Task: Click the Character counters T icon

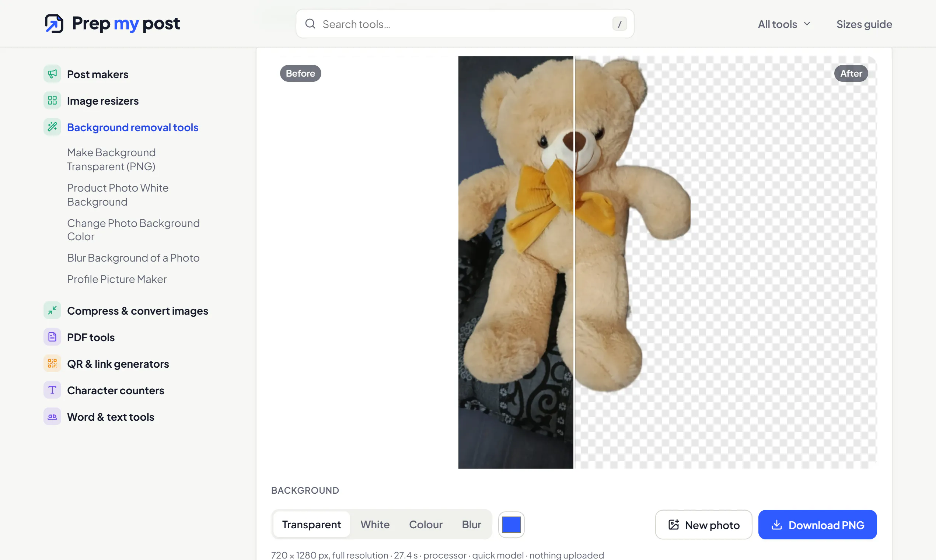Action: pos(52,390)
